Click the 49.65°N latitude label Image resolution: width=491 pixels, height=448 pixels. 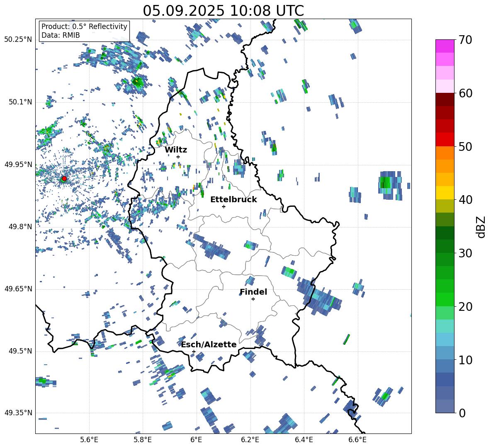tap(18, 289)
